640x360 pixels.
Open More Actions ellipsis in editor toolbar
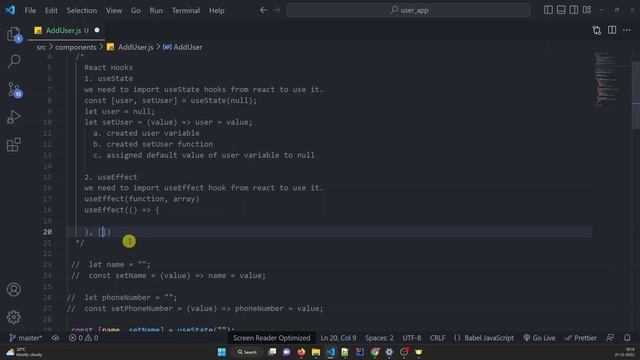point(627,30)
